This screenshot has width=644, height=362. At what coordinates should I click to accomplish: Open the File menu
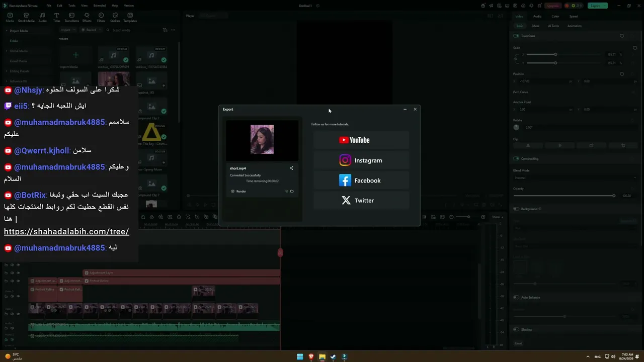[x=49, y=6]
